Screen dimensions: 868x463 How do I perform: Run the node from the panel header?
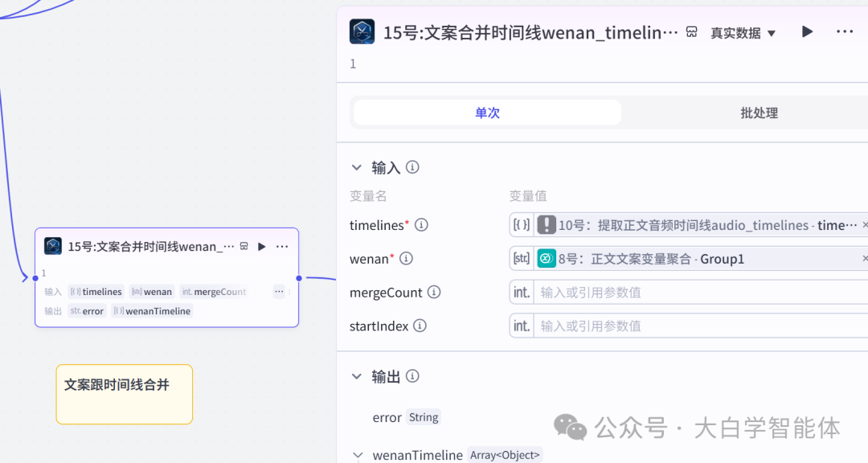[807, 32]
